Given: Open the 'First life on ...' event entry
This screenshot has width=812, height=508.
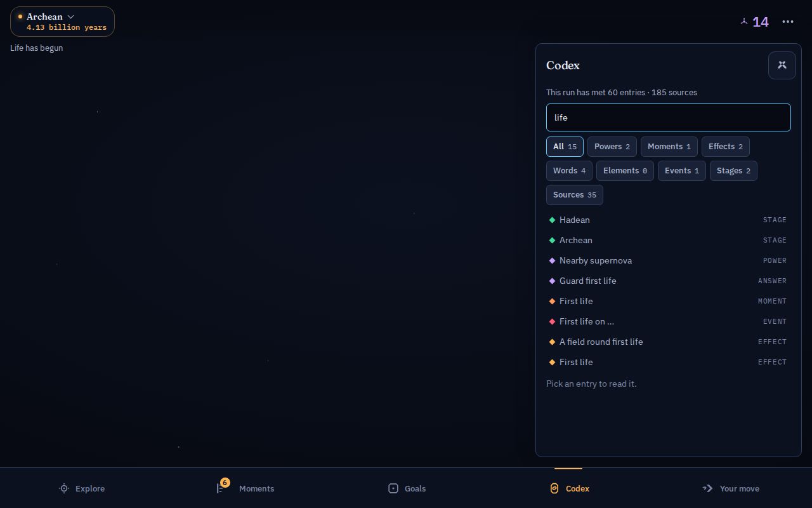Looking at the screenshot, I should click(669, 321).
